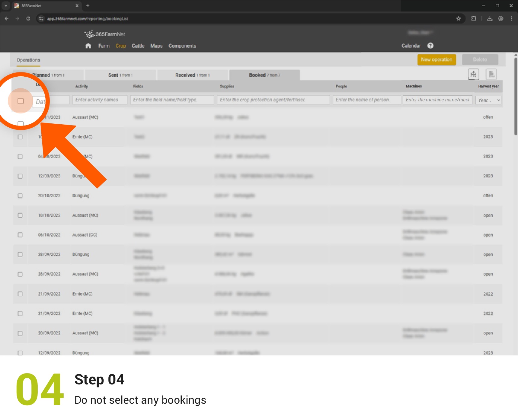
Task: Toggle the select-all checkbox in the header
Action: [x=20, y=101]
